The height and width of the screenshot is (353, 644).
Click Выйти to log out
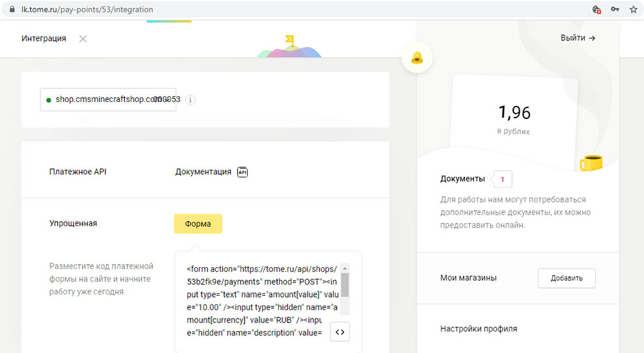(x=578, y=38)
